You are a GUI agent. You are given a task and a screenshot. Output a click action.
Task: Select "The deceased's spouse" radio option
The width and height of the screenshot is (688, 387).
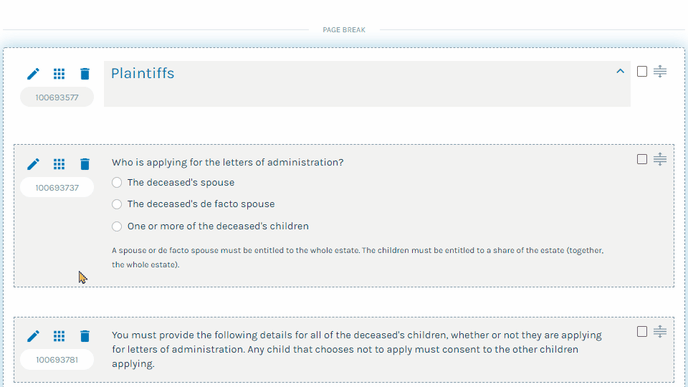117,183
